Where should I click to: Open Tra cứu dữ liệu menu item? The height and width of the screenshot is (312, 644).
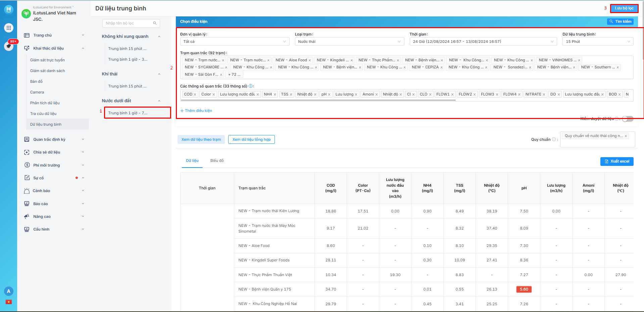[x=43, y=114]
